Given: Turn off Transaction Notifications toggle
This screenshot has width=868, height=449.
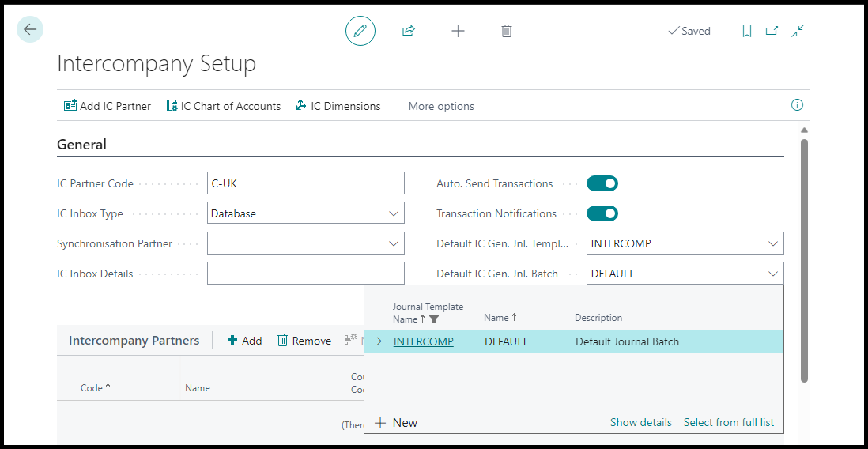Looking at the screenshot, I should tap(602, 213).
